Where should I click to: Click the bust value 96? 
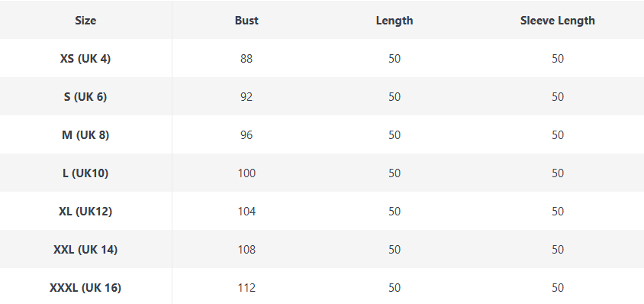tap(246, 135)
